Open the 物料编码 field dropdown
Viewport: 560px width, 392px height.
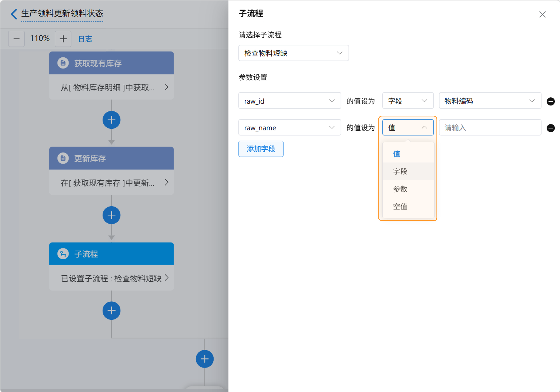tap(490, 101)
